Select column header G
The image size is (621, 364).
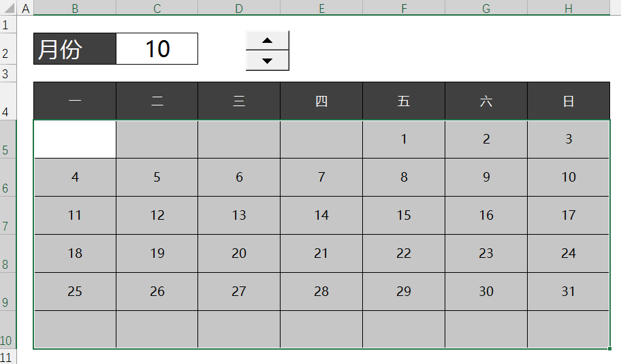[x=486, y=8]
